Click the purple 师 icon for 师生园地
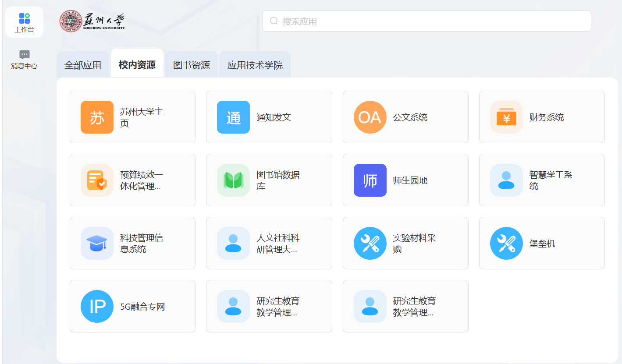622x364 pixels. 370,180
